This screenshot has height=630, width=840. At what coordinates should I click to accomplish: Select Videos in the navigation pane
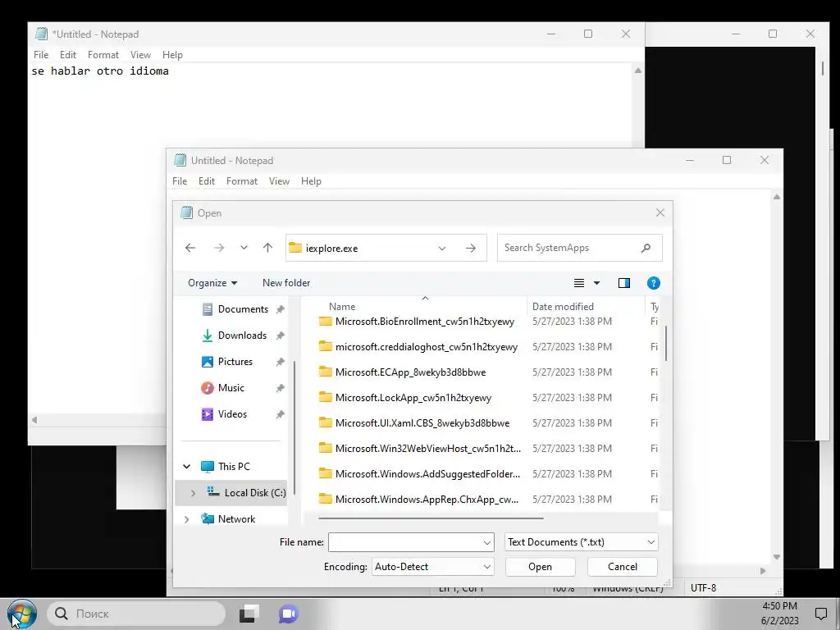[x=232, y=414]
